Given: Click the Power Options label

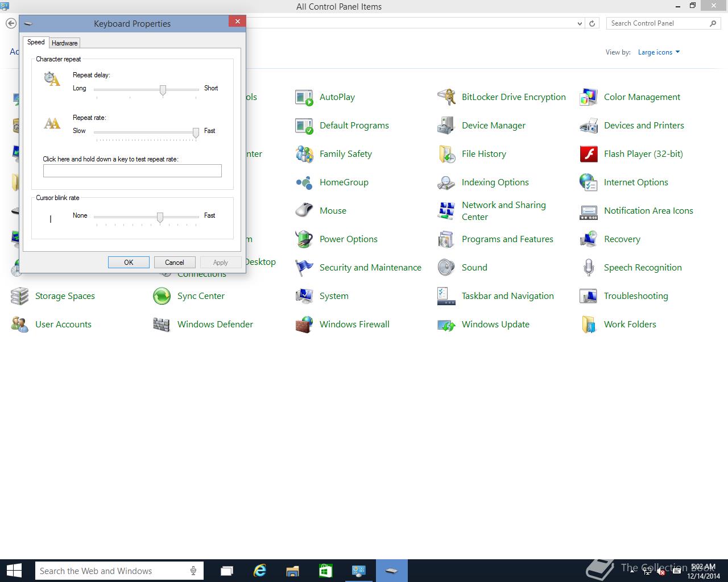Looking at the screenshot, I should [x=349, y=239].
